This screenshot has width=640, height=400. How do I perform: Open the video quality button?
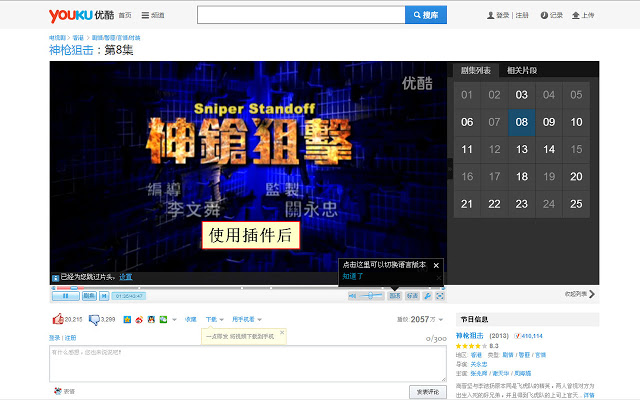coord(412,296)
